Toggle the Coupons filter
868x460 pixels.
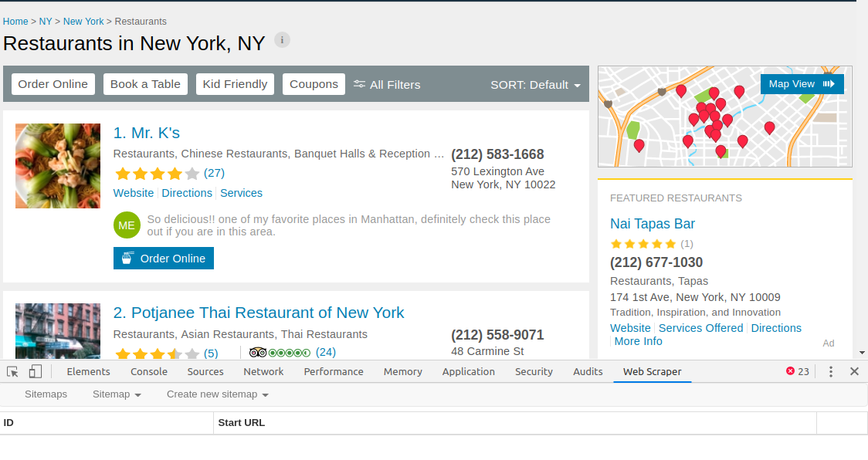tap(314, 83)
